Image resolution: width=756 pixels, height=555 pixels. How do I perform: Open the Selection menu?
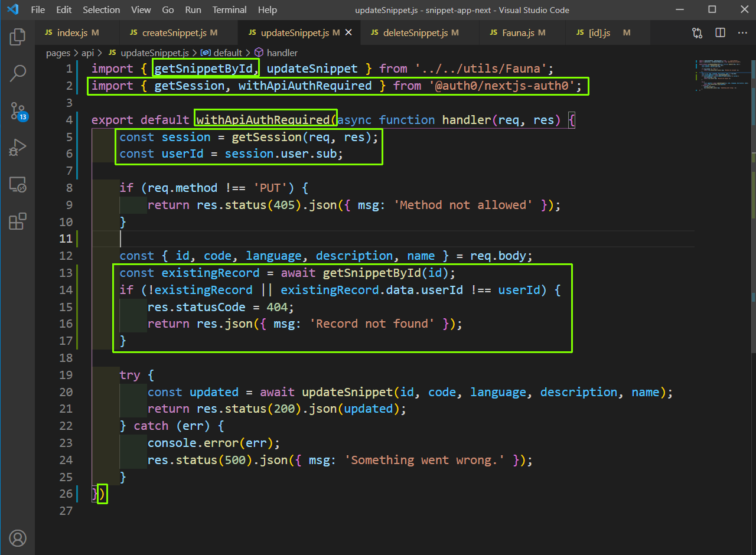pos(101,9)
